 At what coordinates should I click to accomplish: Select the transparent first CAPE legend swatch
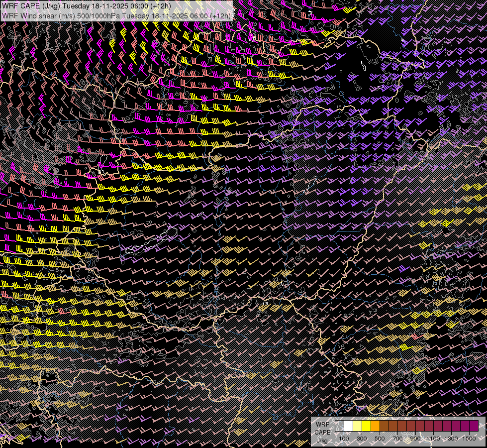coord(339,426)
